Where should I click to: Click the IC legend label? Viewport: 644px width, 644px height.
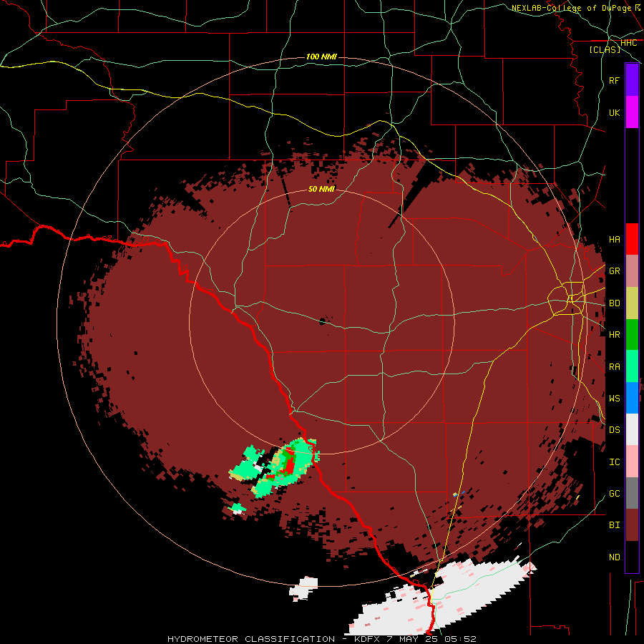pos(614,462)
